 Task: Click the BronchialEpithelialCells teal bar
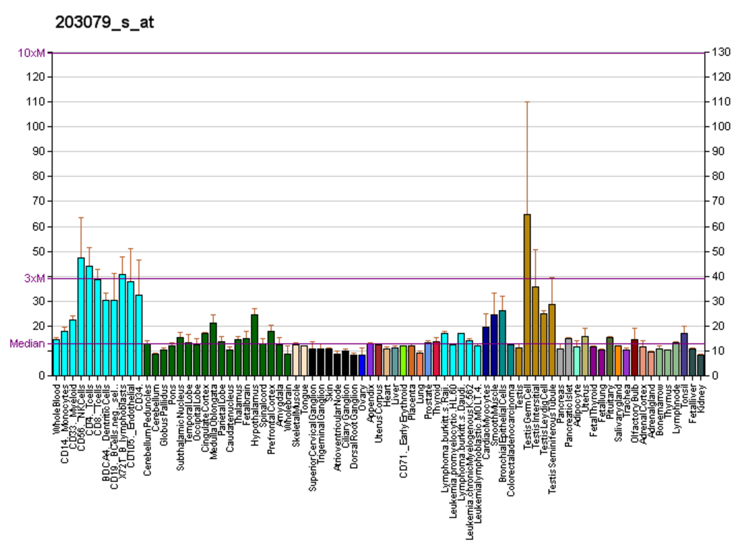(x=503, y=343)
